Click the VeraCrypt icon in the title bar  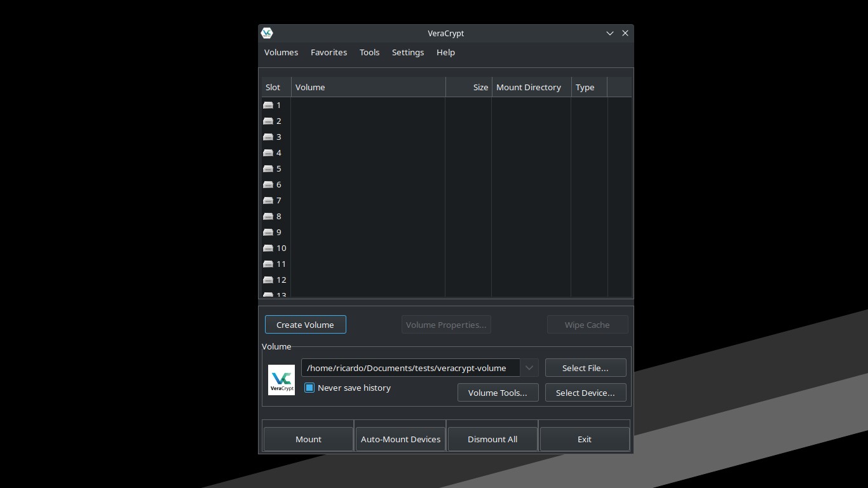click(x=267, y=33)
